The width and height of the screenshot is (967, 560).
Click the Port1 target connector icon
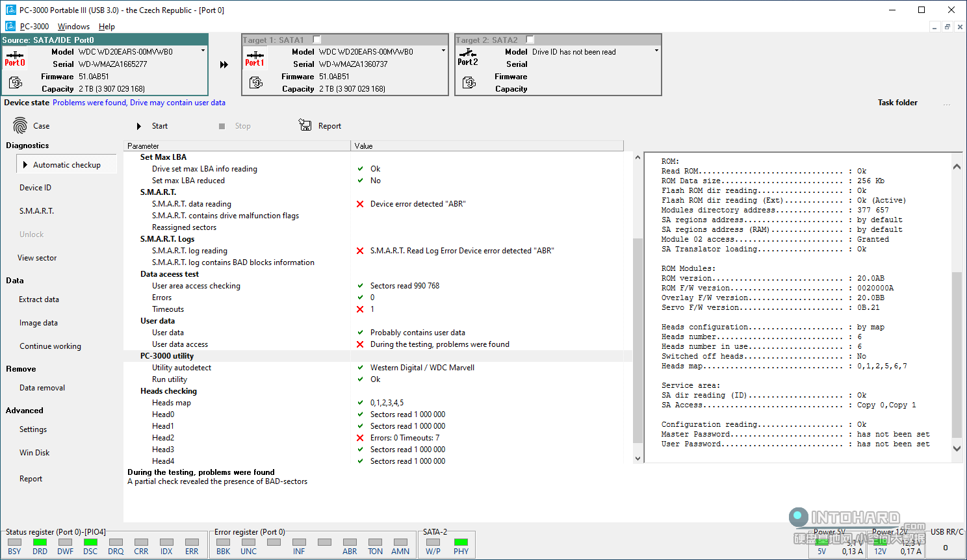point(255,59)
